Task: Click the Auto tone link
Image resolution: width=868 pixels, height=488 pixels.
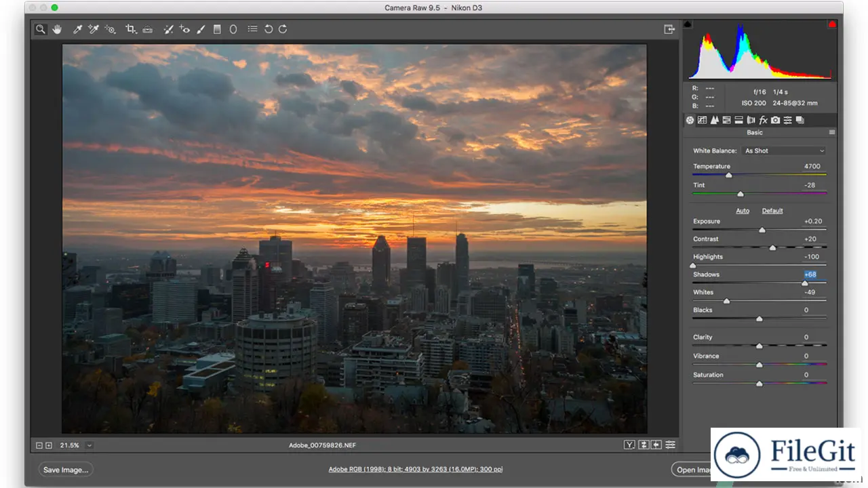Action: (743, 211)
